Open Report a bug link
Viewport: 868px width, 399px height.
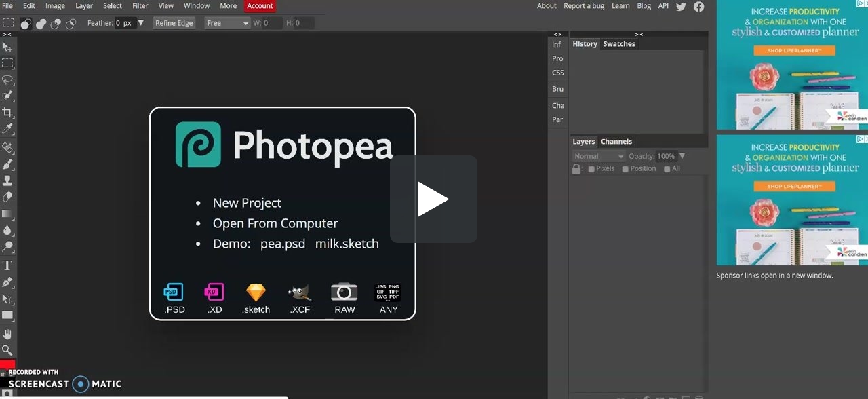click(584, 5)
